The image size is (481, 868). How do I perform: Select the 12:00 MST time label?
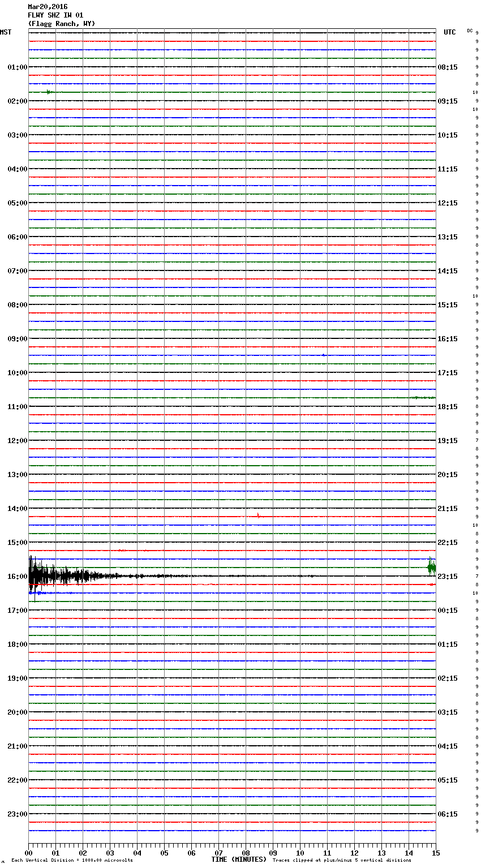tap(18, 441)
